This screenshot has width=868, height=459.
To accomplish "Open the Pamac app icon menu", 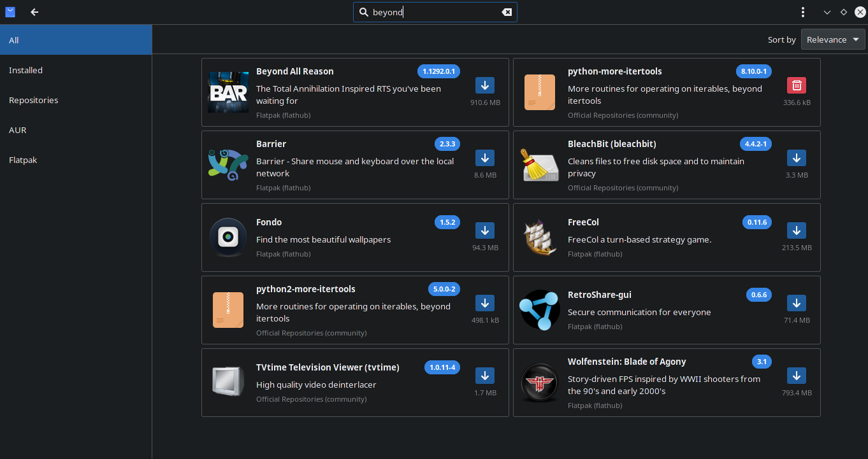I will tap(10, 12).
